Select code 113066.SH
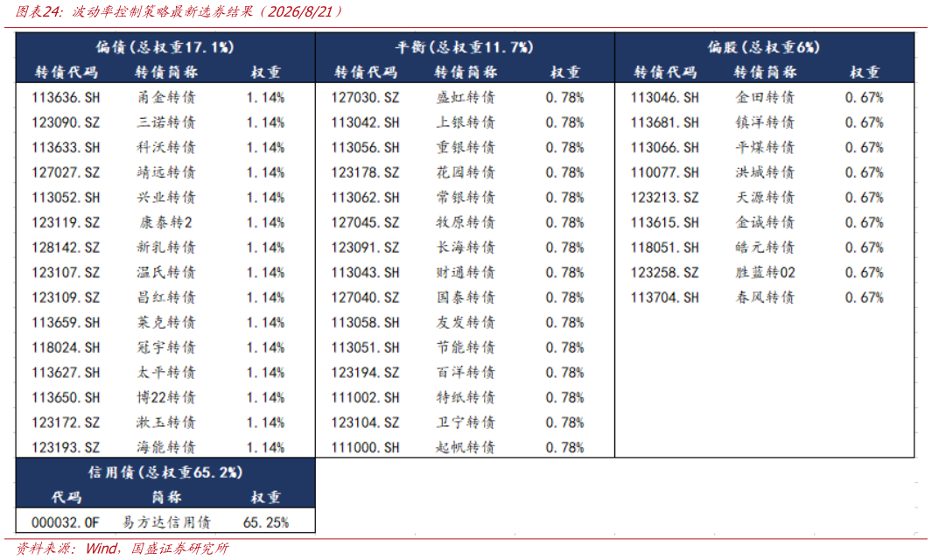The image size is (932, 560). tap(665, 147)
